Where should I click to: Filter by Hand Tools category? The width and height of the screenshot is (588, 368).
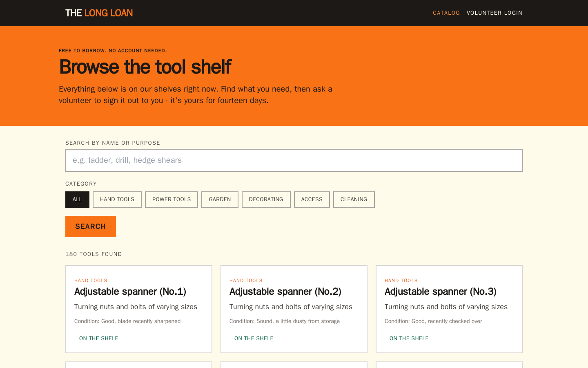[117, 200]
